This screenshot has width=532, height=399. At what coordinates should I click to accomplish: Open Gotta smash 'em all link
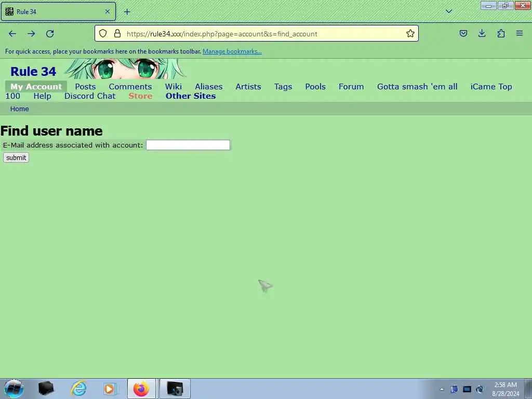tap(417, 87)
